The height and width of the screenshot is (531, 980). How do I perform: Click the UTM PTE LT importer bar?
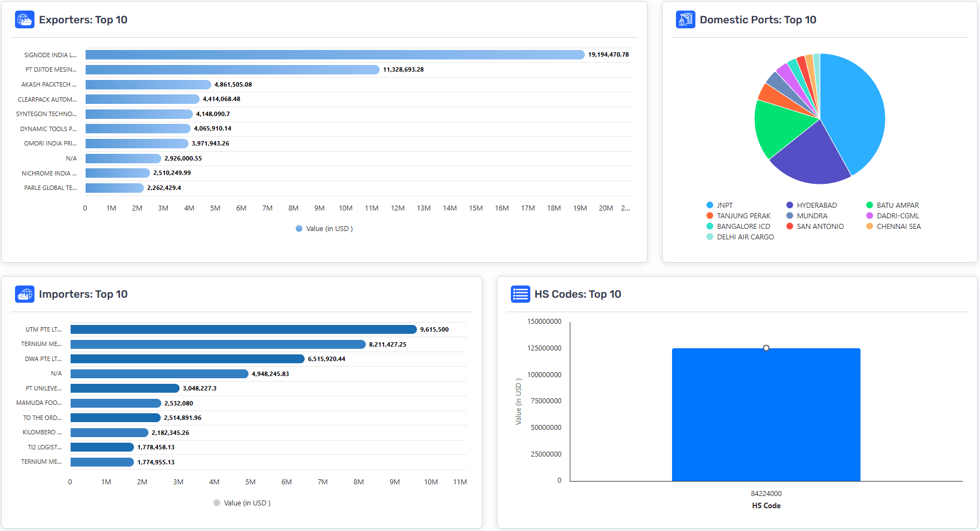click(x=243, y=329)
